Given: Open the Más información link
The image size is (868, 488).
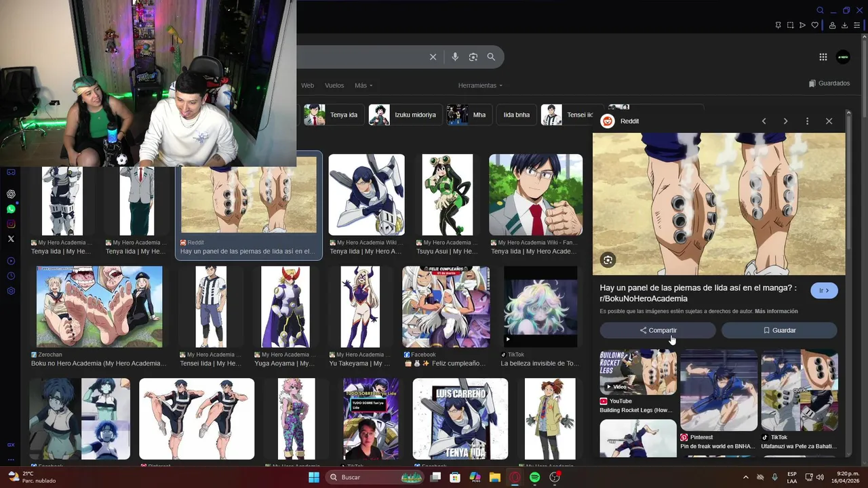Looking at the screenshot, I should (x=776, y=312).
